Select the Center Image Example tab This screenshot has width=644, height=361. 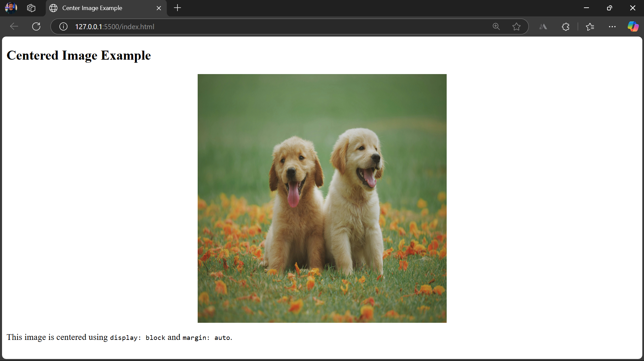click(106, 8)
